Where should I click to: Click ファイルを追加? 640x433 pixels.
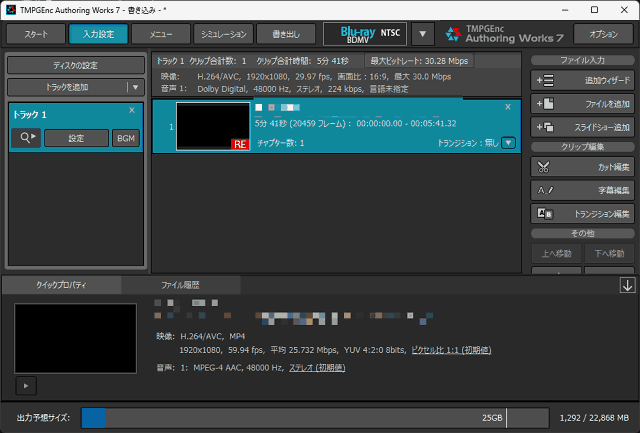582,104
